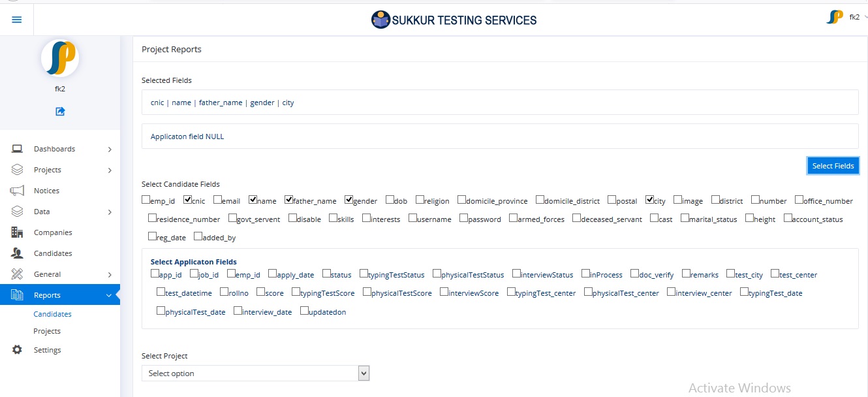The image size is (868, 397).
Task: Click the Notices megaphone icon
Action: 18,191
